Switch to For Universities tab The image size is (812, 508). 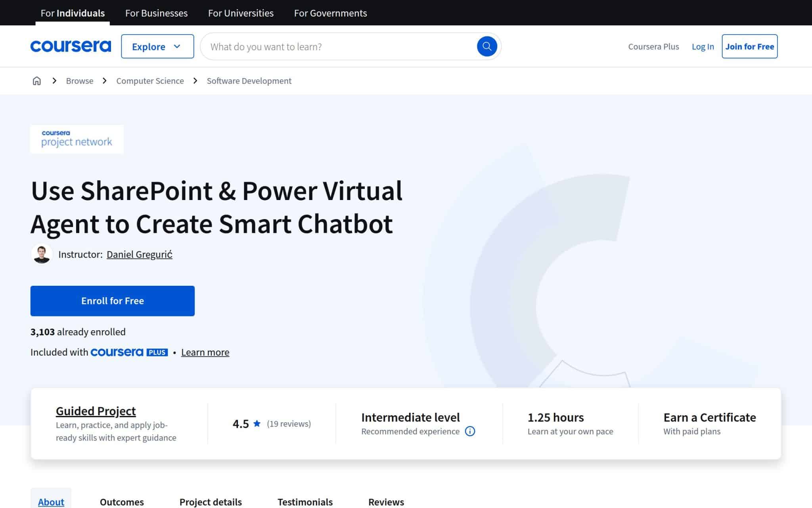coord(241,13)
